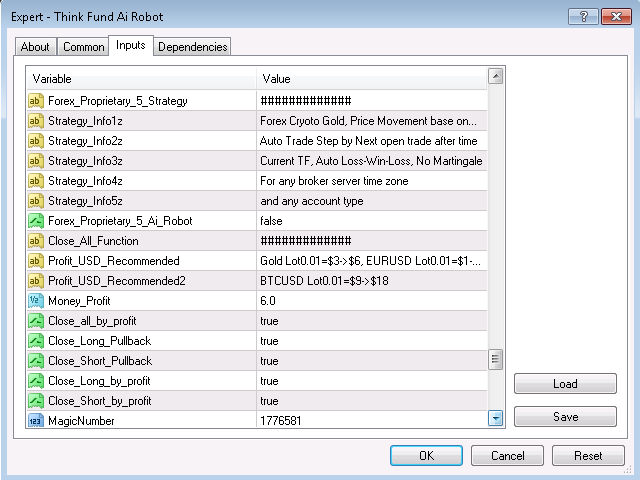The image size is (640, 480).
Task: Click the Variable column header
Action: pyautogui.click(x=142, y=79)
